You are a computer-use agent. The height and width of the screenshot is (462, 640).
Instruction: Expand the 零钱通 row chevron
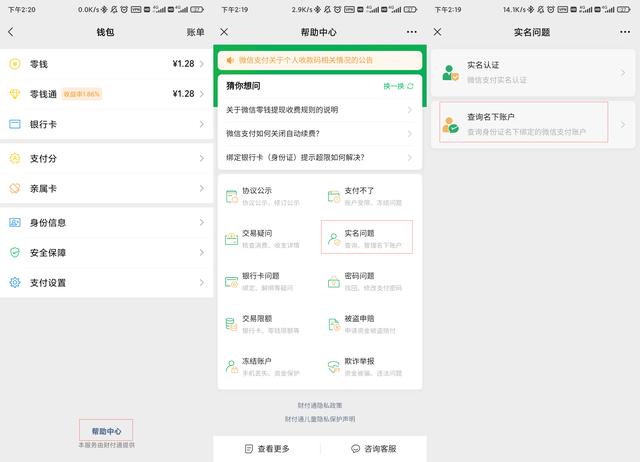click(202, 94)
